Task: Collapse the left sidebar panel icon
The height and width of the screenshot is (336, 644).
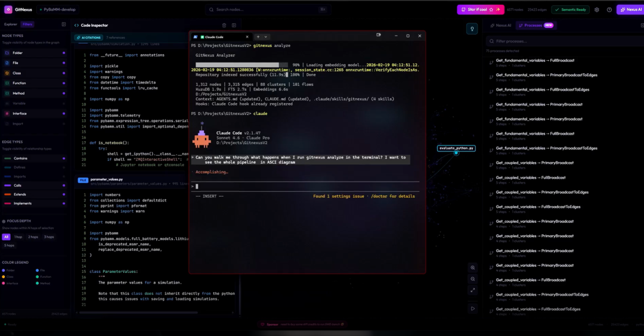Action: click(x=64, y=24)
